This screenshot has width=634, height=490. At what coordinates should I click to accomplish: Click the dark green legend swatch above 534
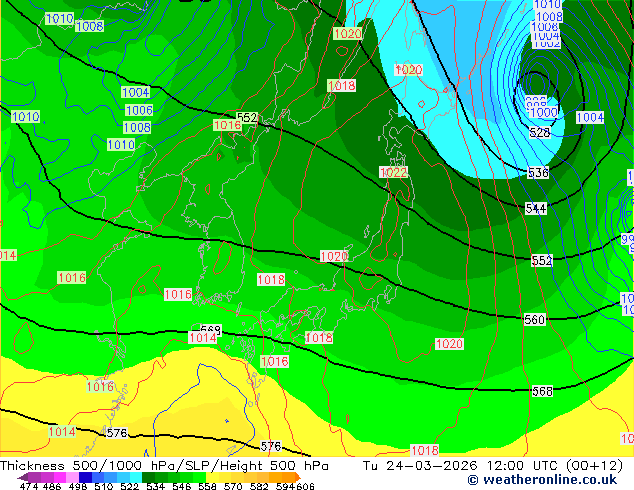coord(148,477)
